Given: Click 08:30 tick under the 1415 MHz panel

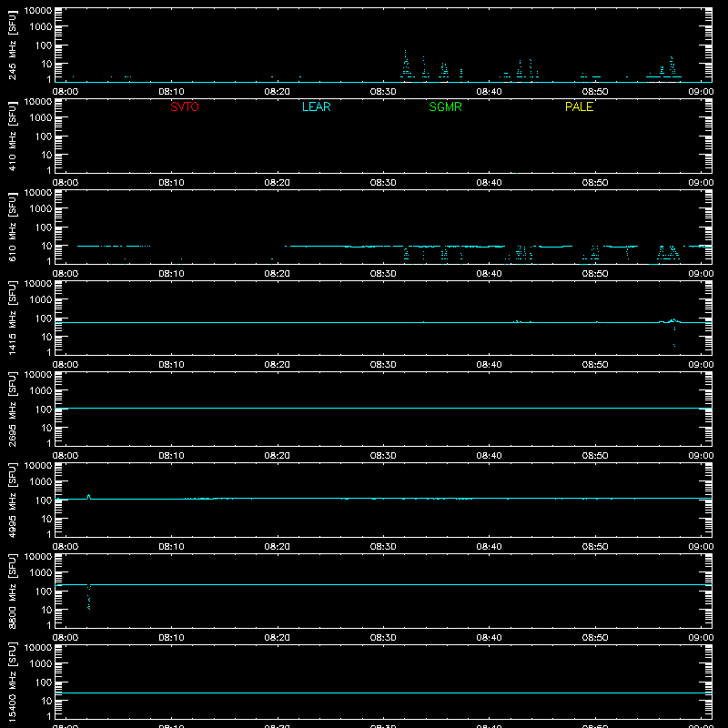Looking at the screenshot, I should point(383,365).
